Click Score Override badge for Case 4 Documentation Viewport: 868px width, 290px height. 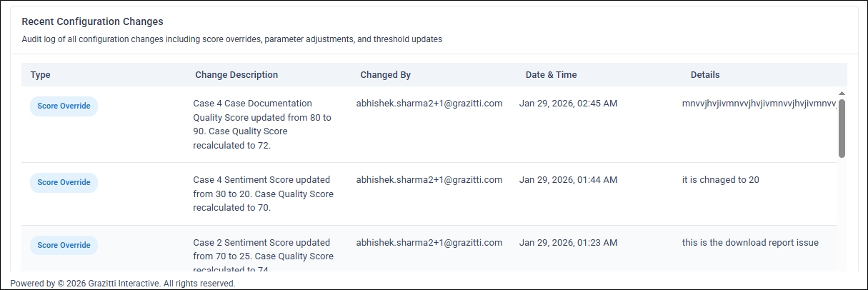click(64, 106)
